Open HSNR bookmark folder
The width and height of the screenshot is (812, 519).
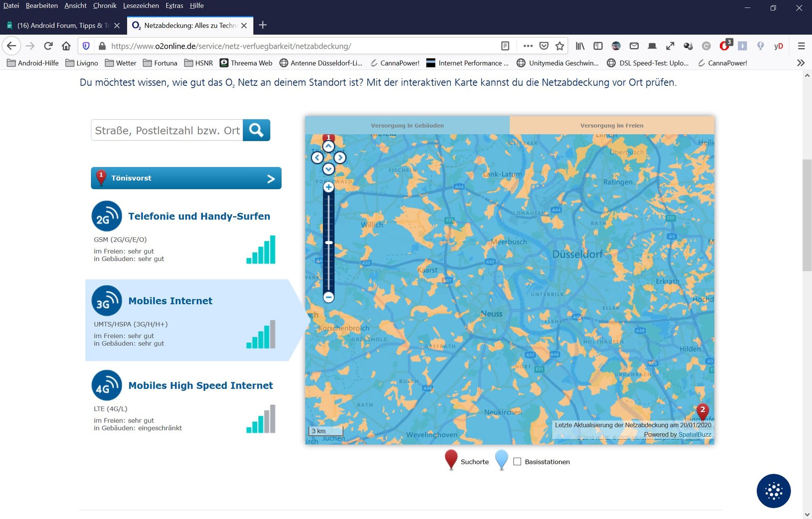199,63
